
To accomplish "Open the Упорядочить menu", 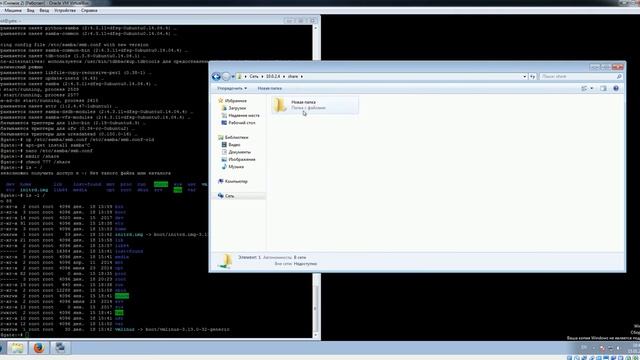I will 232,88.
